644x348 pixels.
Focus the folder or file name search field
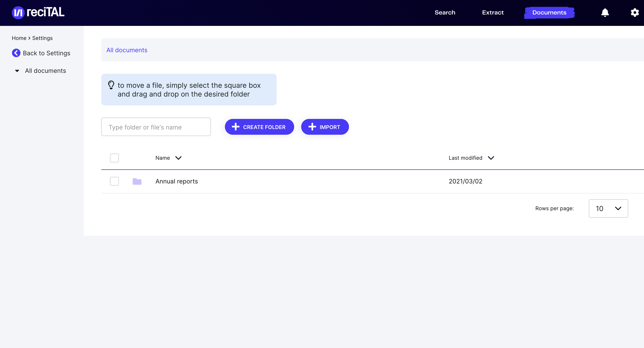(x=156, y=127)
